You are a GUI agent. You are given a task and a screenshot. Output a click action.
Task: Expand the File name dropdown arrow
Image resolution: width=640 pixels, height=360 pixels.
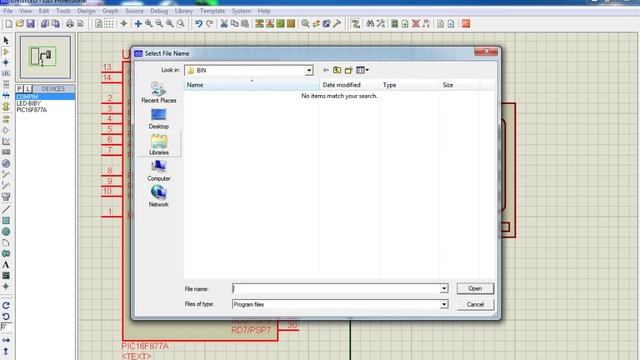coord(444,289)
